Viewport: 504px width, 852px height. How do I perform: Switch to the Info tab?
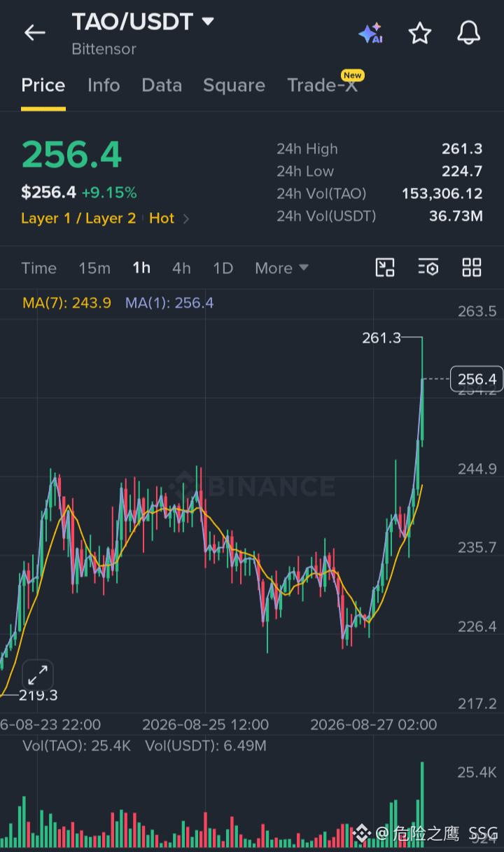(x=104, y=85)
